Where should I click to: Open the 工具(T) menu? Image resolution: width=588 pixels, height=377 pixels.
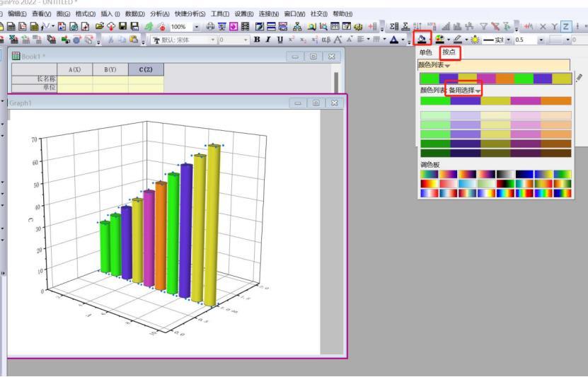(220, 14)
